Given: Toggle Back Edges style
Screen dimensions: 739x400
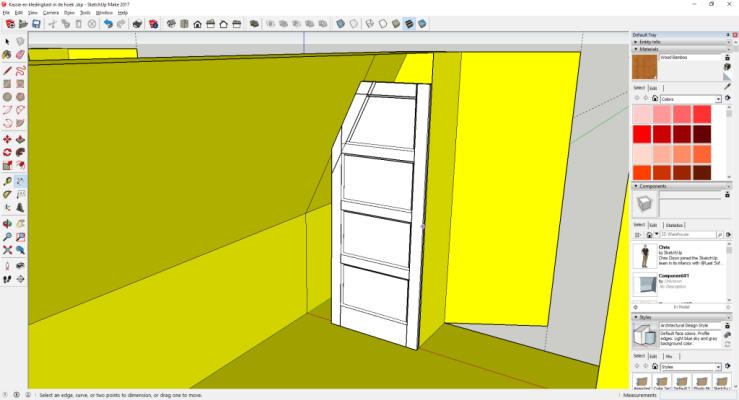Looking at the screenshot, I should (354, 24).
